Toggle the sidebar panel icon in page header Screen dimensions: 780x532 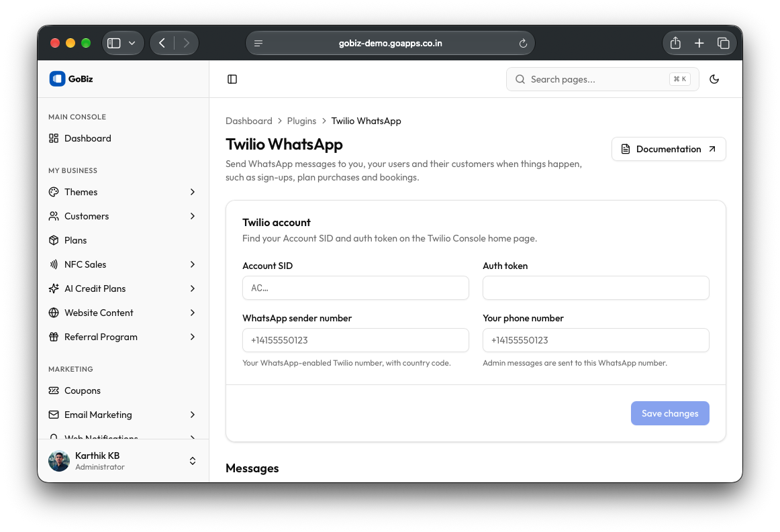(232, 79)
